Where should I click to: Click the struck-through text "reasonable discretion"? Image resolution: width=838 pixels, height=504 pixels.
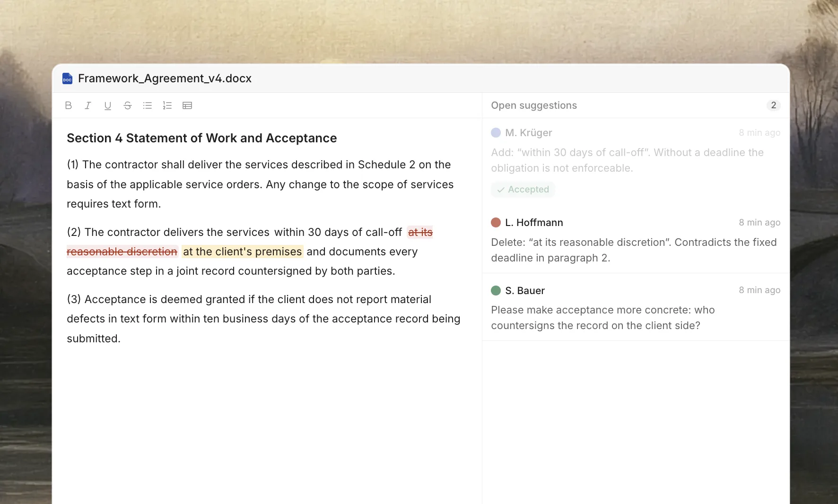(x=122, y=252)
